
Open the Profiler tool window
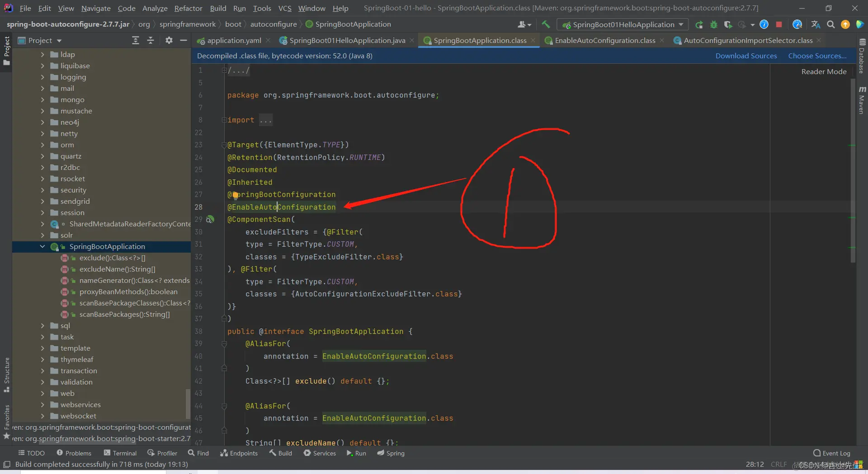[x=162, y=453]
